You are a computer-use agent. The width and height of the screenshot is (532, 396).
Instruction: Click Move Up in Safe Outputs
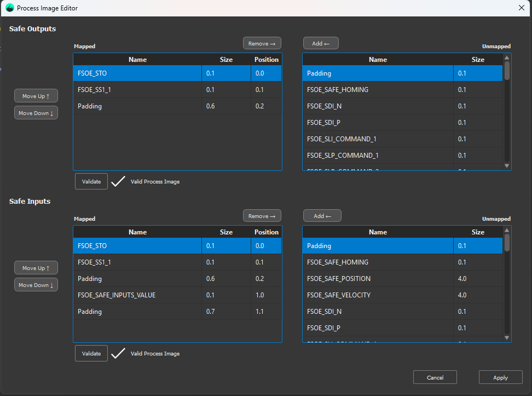point(36,96)
